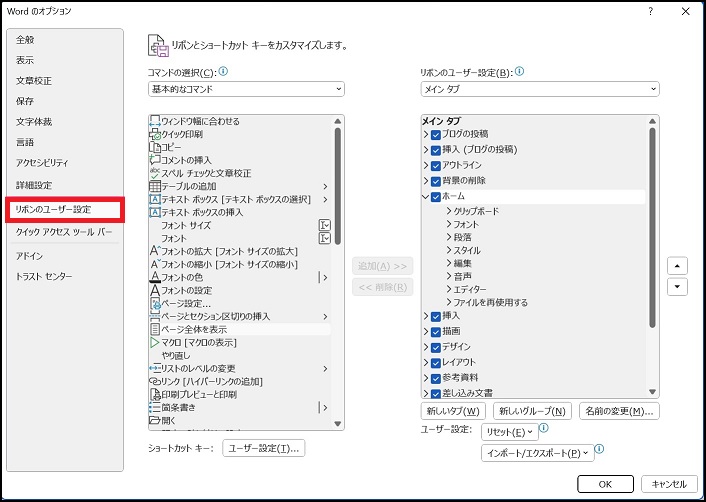The width and height of the screenshot is (706, 502).
Task: Click the 名前の変更 button
Action: [x=620, y=411]
